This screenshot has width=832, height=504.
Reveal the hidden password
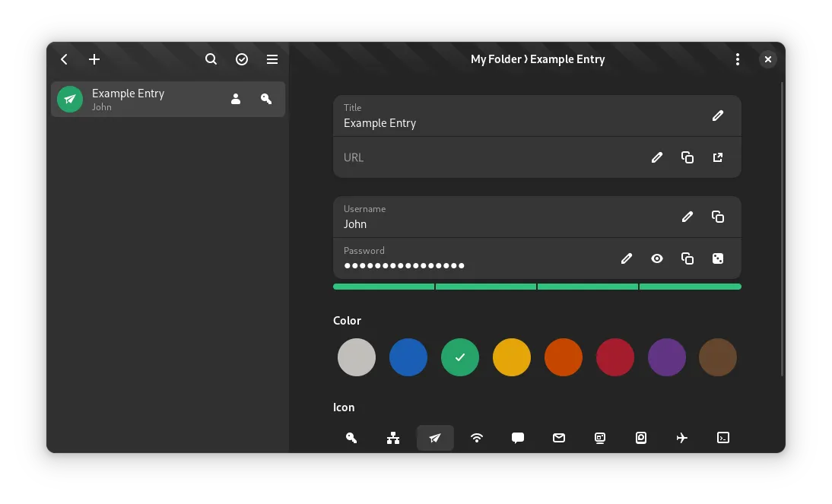(657, 258)
